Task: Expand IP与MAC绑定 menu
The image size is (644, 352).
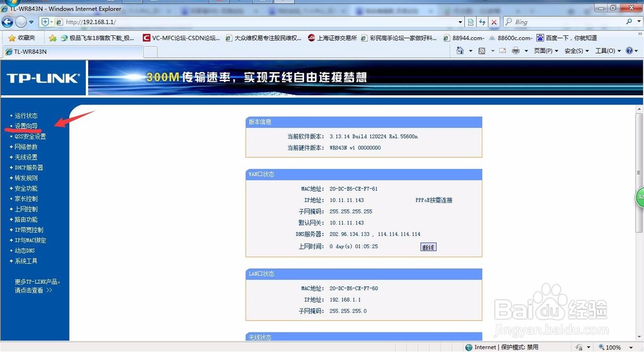Action: [30, 240]
